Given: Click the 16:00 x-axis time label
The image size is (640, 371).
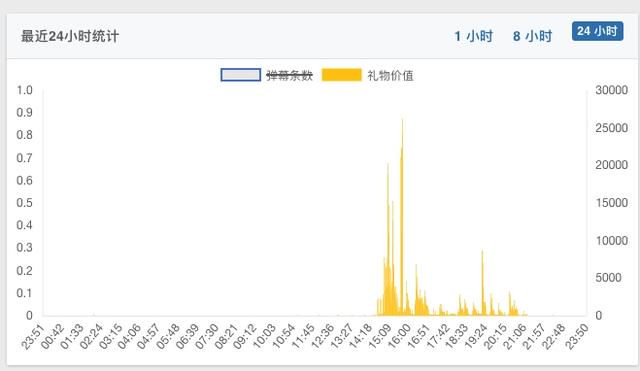Looking at the screenshot, I should (x=399, y=336).
